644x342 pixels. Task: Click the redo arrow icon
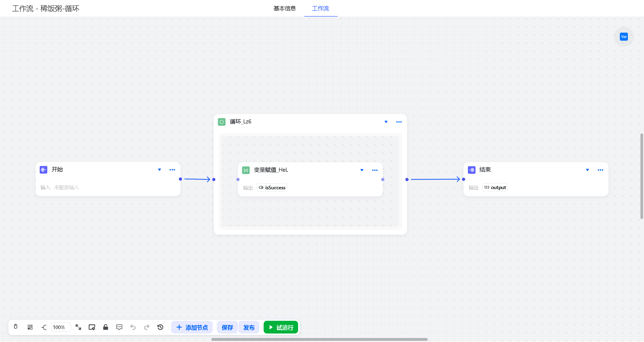pyautogui.click(x=147, y=327)
